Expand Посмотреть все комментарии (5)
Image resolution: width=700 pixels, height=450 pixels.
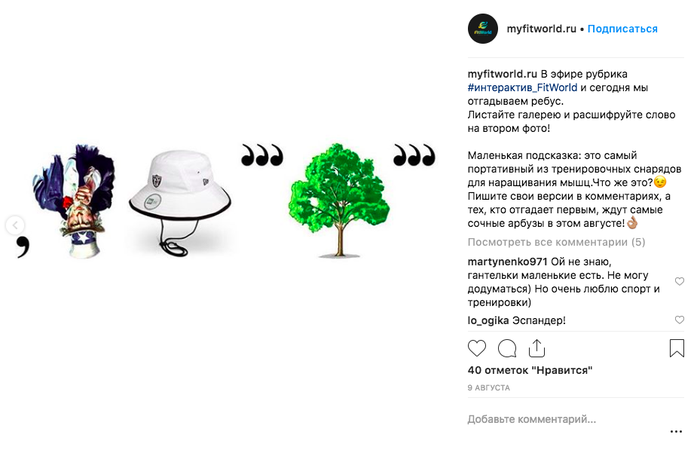coord(556,242)
